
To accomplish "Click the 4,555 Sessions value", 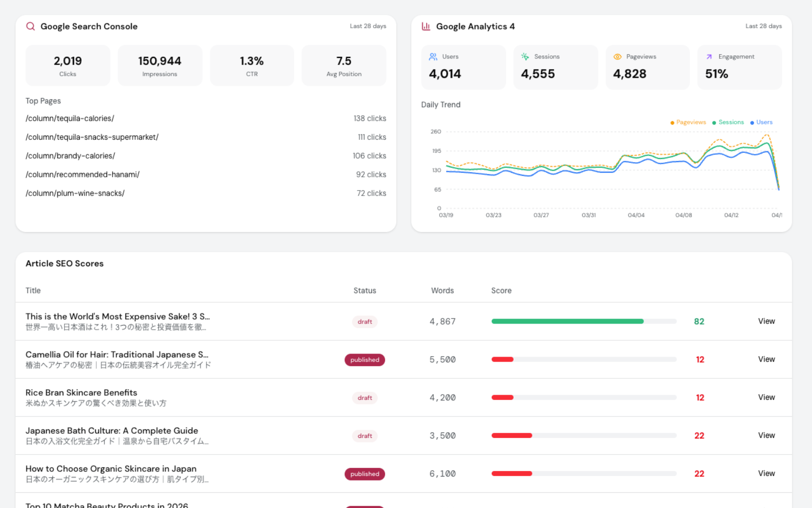I will (538, 74).
